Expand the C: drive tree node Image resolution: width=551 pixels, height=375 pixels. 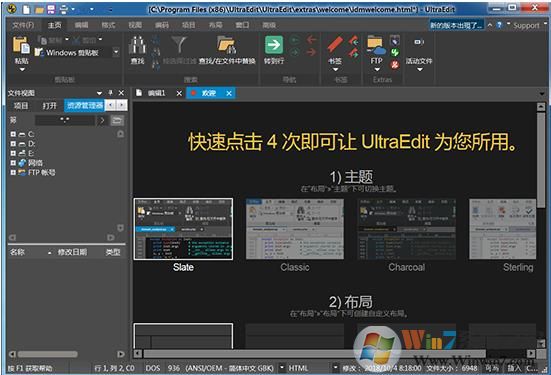tap(13, 134)
